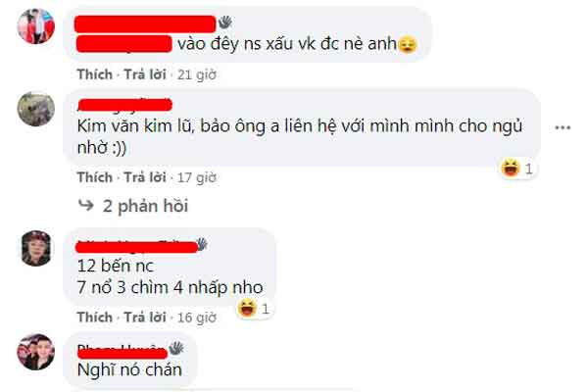Image resolution: width=588 pixels, height=392 pixels.
Task: Reply to the '12 bến nc' comment
Action: pyautogui.click(x=145, y=317)
